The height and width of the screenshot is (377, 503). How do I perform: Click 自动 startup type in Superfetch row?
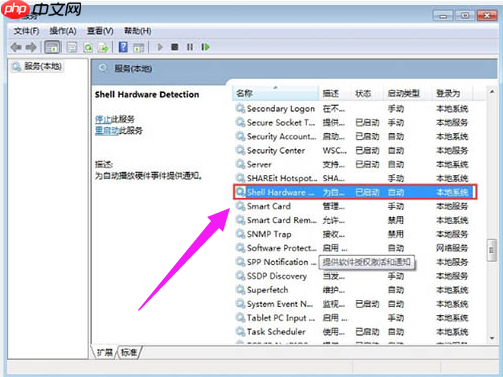coord(396,290)
